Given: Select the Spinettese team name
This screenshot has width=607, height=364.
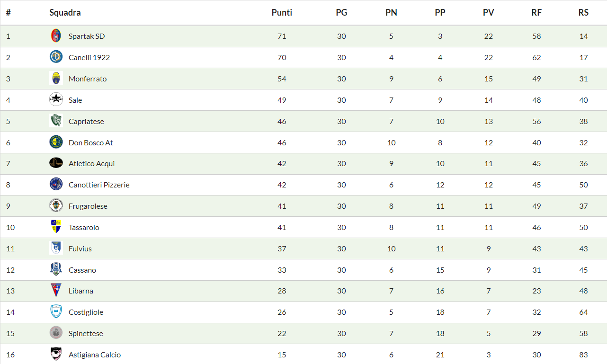Looking at the screenshot, I should (86, 333).
